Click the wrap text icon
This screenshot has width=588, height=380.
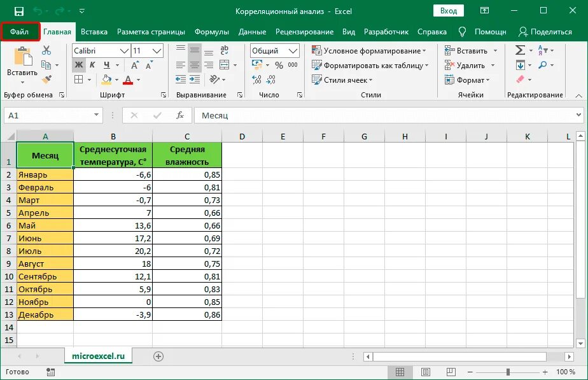(x=224, y=50)
